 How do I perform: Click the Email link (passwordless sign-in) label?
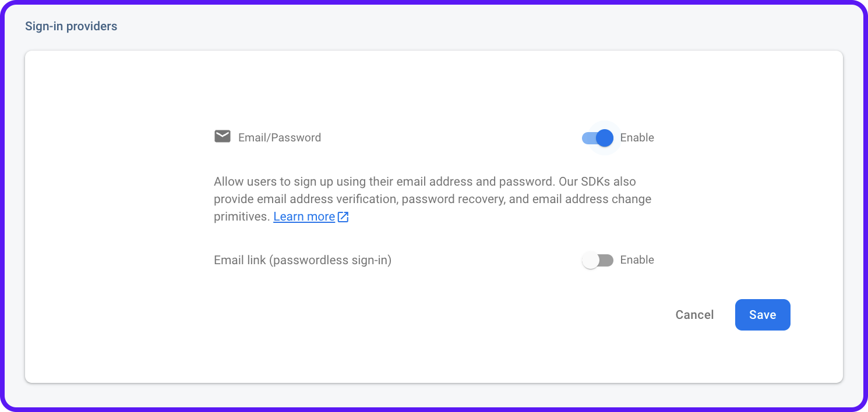coord(302,260)
